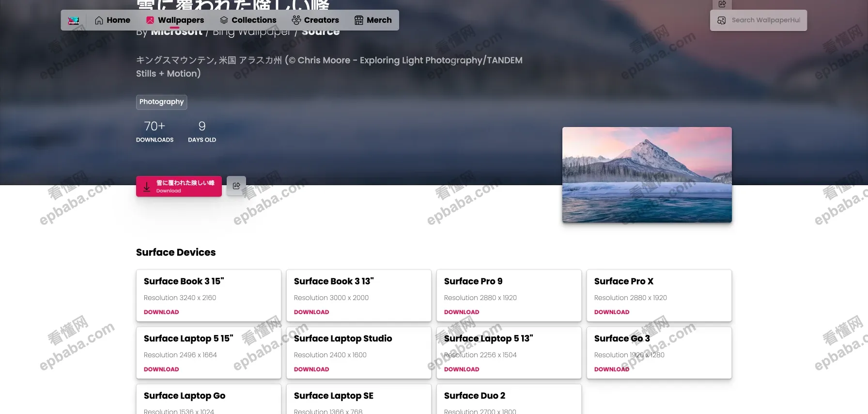Download Surface Pro X wallpaper
The width and height of the screenshot is (868, 414).
612,312
